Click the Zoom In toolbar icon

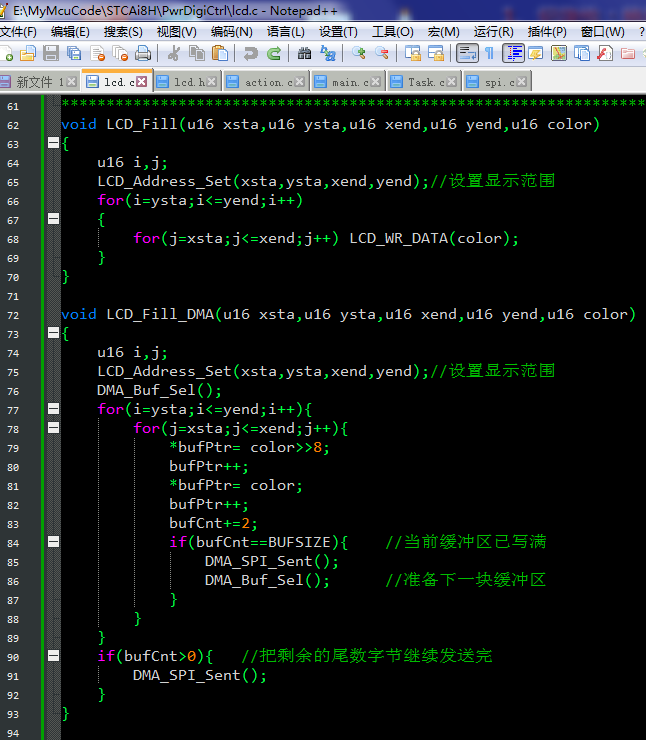coord(359,53)
